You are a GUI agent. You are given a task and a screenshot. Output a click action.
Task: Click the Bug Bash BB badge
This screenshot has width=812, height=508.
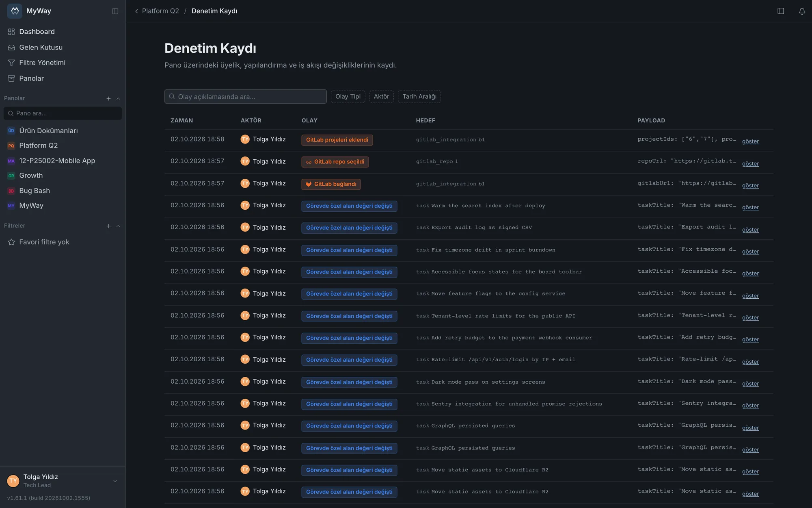pyautogui.click(x=11, y=191)
